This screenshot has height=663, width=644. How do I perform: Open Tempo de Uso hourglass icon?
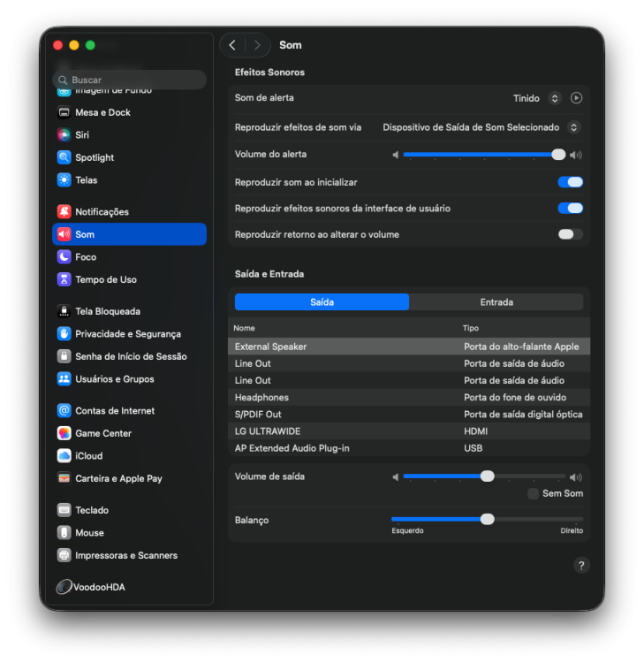(64, 279)
